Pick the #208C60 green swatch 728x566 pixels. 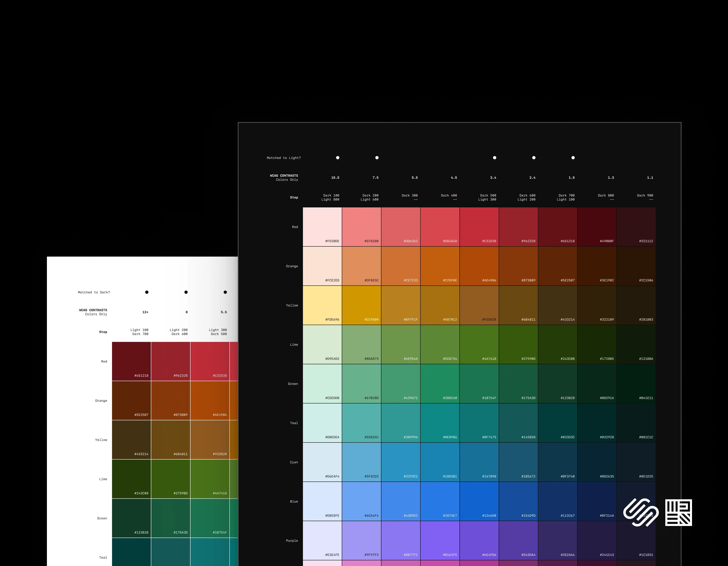click(440, 384)
